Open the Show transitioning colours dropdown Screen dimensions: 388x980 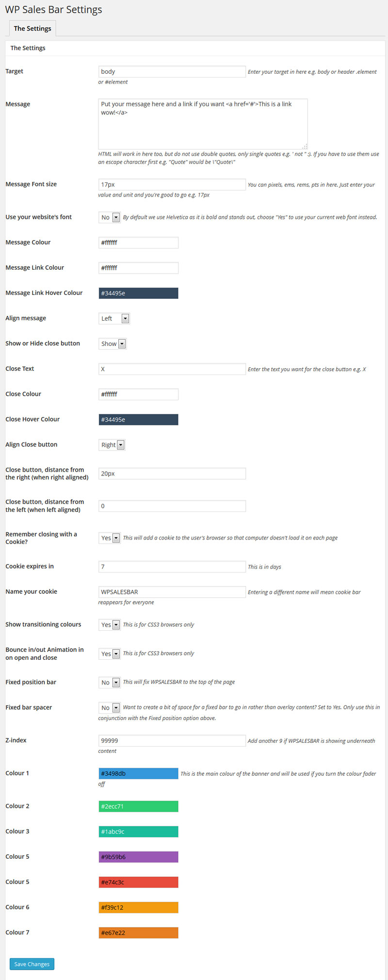110,625
